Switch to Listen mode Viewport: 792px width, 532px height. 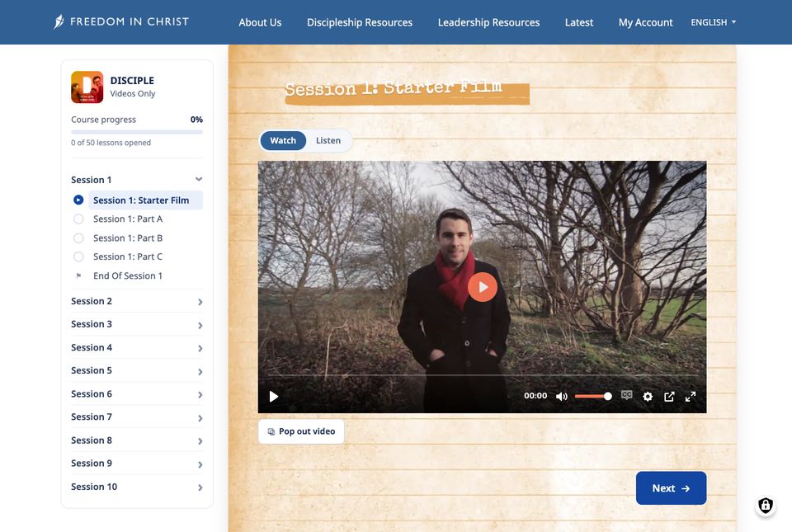click(x=328, y=140)
